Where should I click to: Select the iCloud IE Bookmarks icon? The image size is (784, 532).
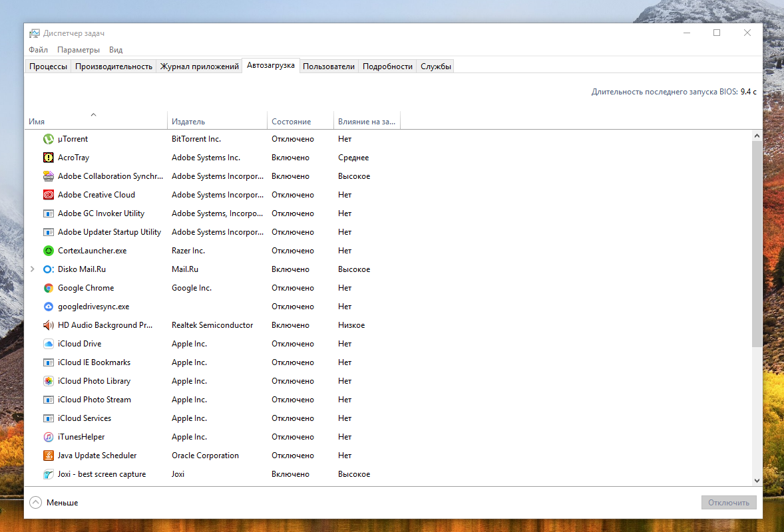(48, 362)
